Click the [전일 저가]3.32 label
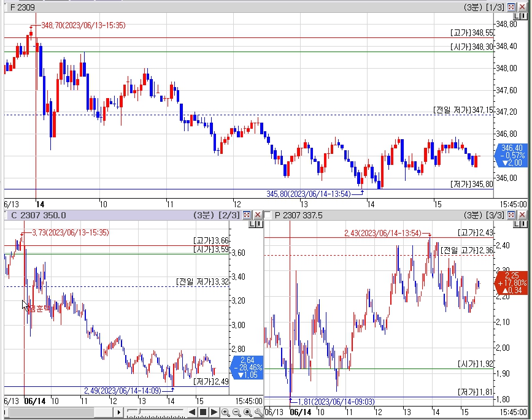Viewport: 532px width, 420px height. coord(202,281)
